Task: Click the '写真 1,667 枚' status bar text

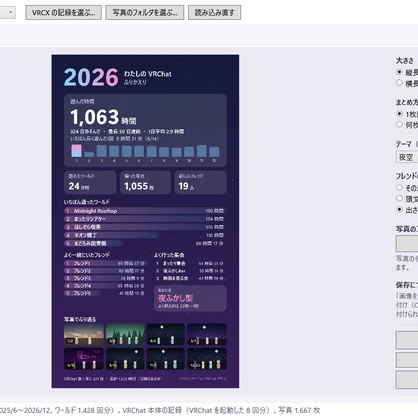Action: pos(299,410)
